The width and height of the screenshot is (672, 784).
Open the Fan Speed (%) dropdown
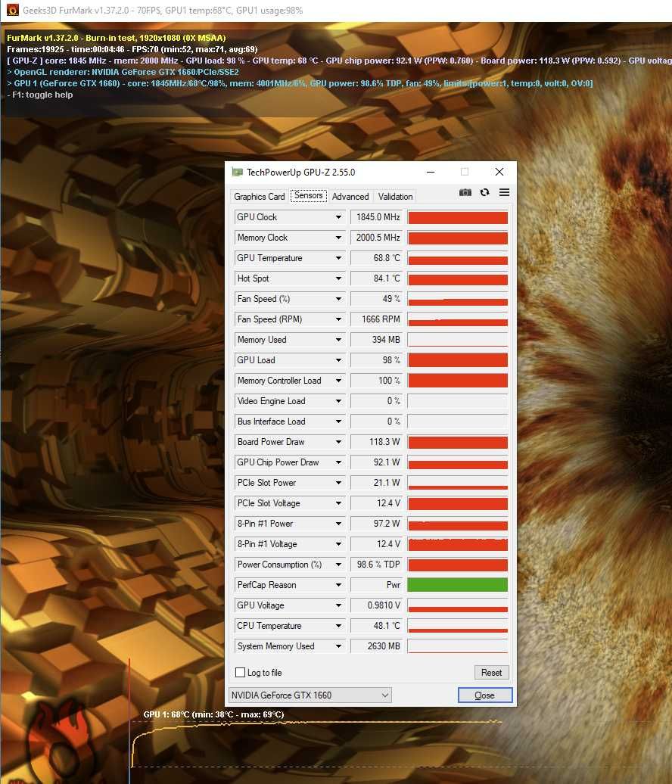(x=338, y=299)
